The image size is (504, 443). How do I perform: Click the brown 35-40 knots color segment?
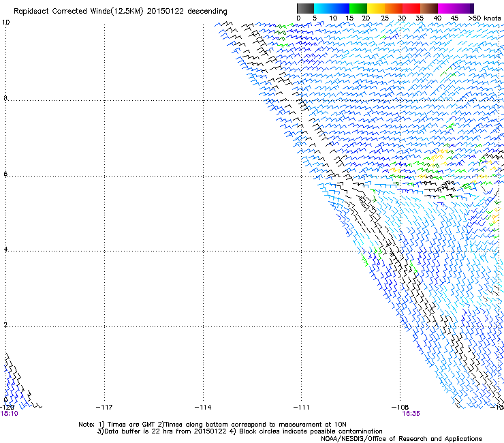(429, 8)
